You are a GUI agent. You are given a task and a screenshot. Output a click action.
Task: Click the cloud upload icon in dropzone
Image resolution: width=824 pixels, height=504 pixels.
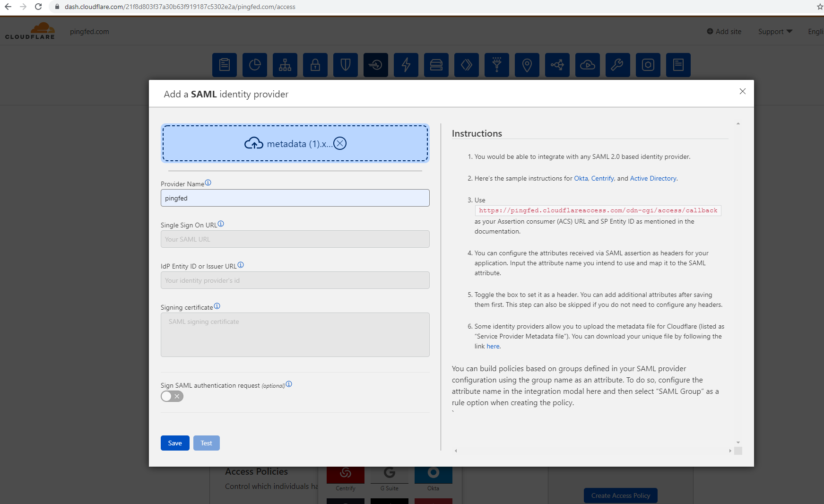tap(254, 143)
